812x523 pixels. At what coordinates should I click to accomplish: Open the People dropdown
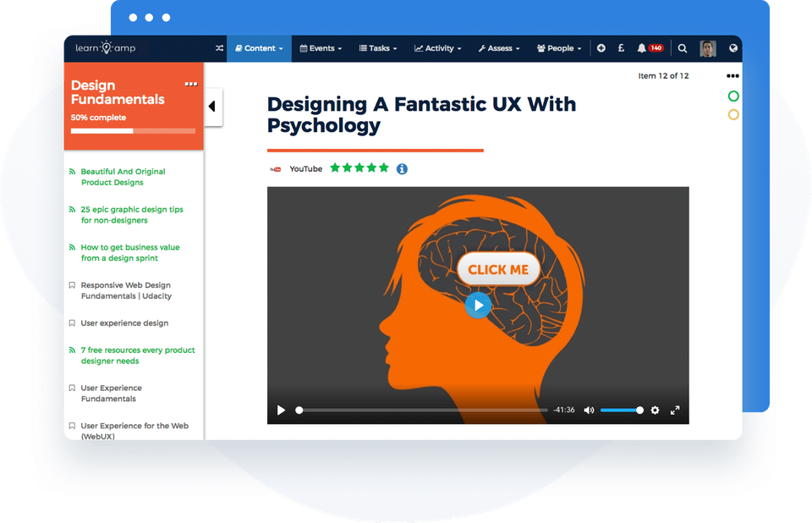click(x=558, y=48)
